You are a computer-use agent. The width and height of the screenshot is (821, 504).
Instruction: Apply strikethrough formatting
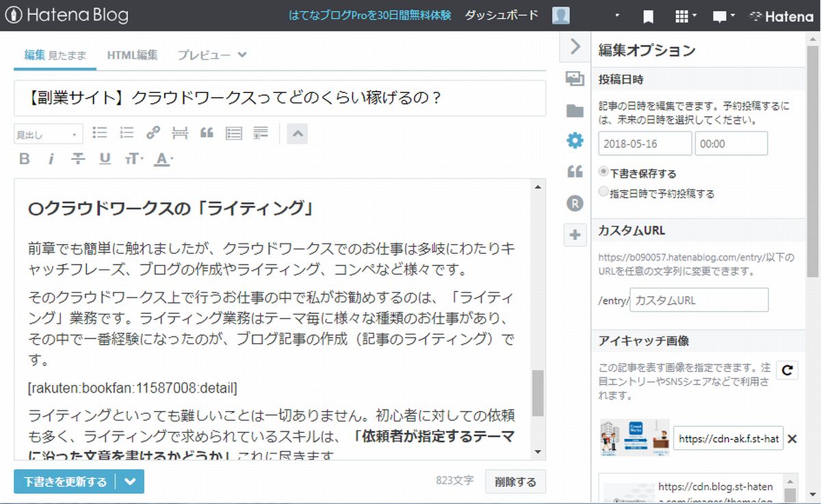click(x=79, y=159)
